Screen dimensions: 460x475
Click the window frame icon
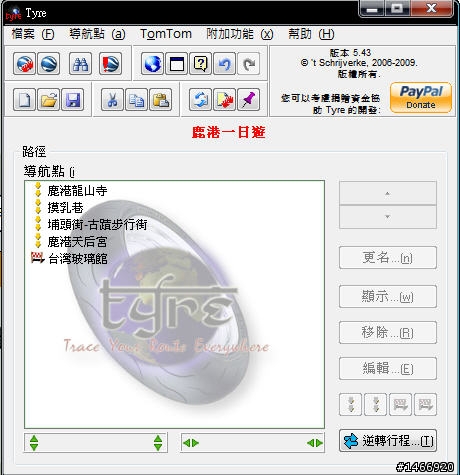[x=177, y=63]
